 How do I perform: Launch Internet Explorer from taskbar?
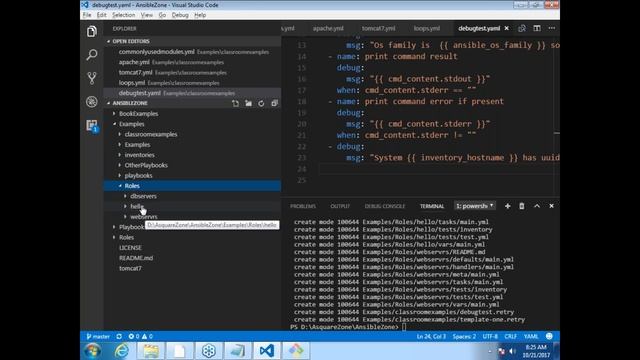click(122, 351)
